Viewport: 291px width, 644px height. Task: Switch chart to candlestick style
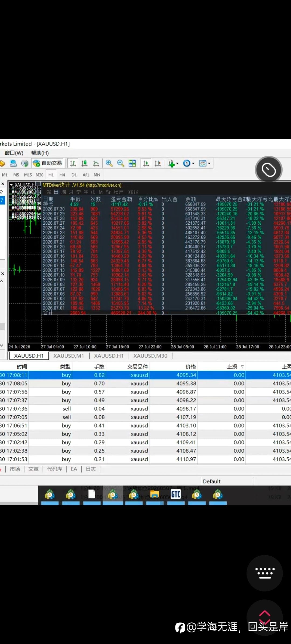pyautogui.click(x=84, y=163)
